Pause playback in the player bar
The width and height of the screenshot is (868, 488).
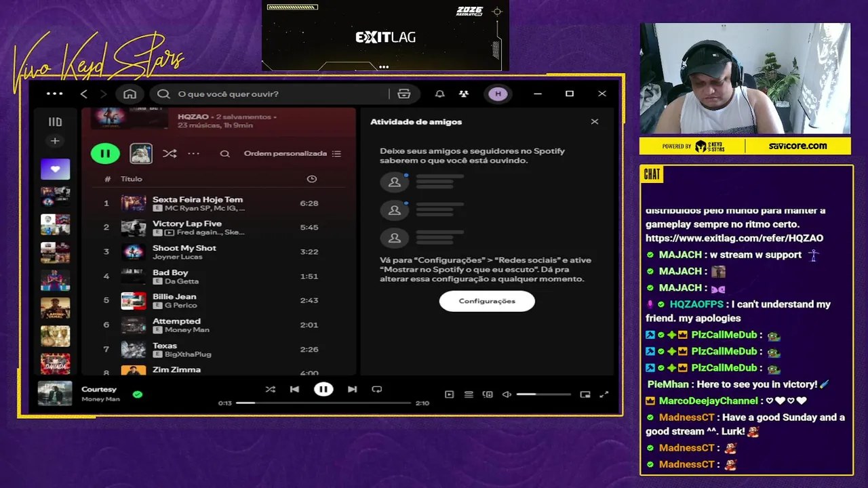pos(323,389)
